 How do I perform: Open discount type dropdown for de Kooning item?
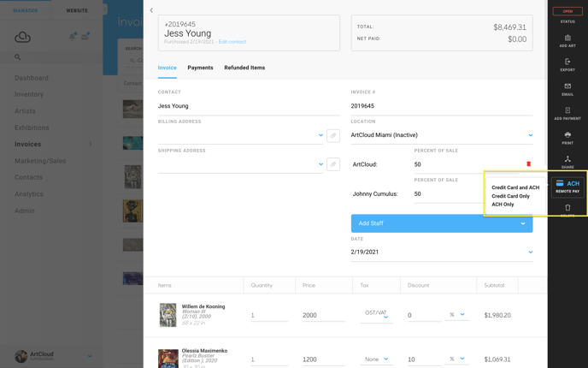point(462,315)
